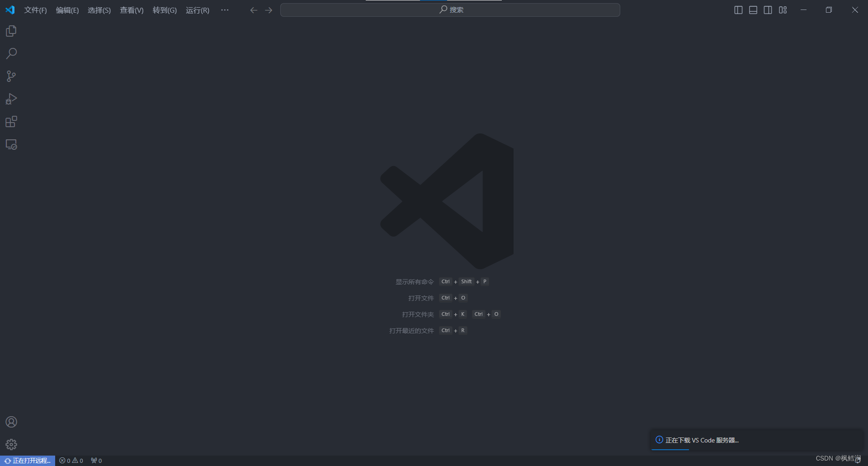The height and width of the screenshot is (466, 868).
Task: Click the 打开文件夹 label
Action: click(x=418, y=314)
